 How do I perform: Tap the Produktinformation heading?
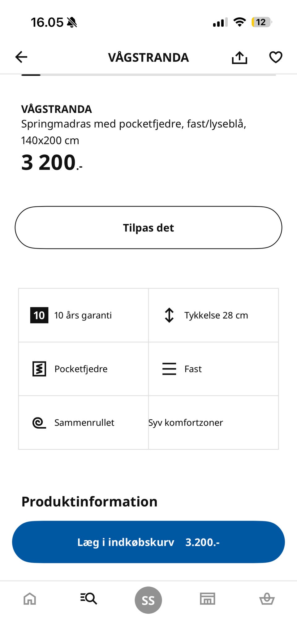89,502
